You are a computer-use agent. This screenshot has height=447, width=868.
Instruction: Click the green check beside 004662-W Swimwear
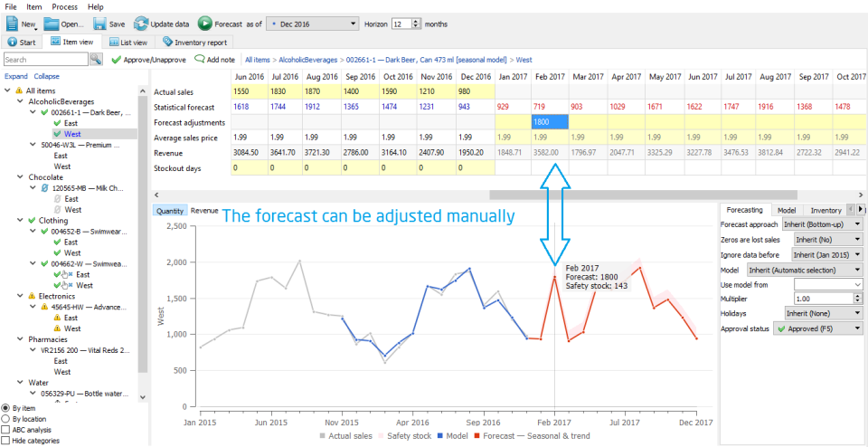point(45,263)
